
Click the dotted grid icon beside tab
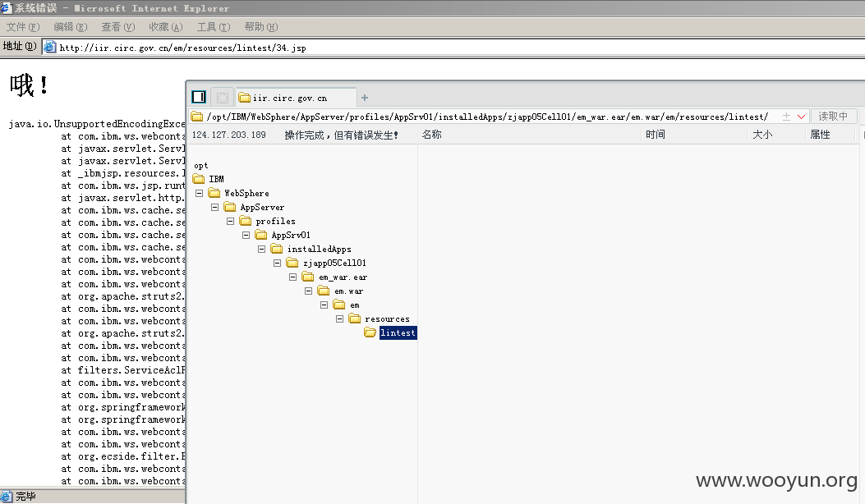point(223,99)
